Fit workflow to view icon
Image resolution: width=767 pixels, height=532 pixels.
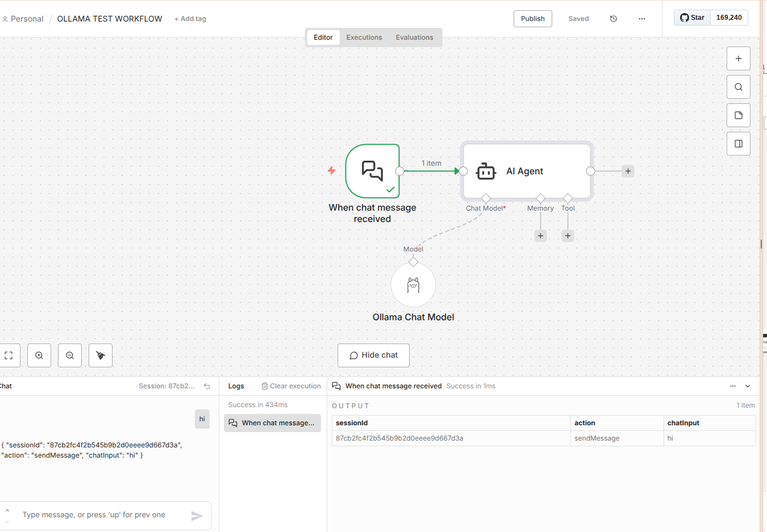tap(9, 355)
